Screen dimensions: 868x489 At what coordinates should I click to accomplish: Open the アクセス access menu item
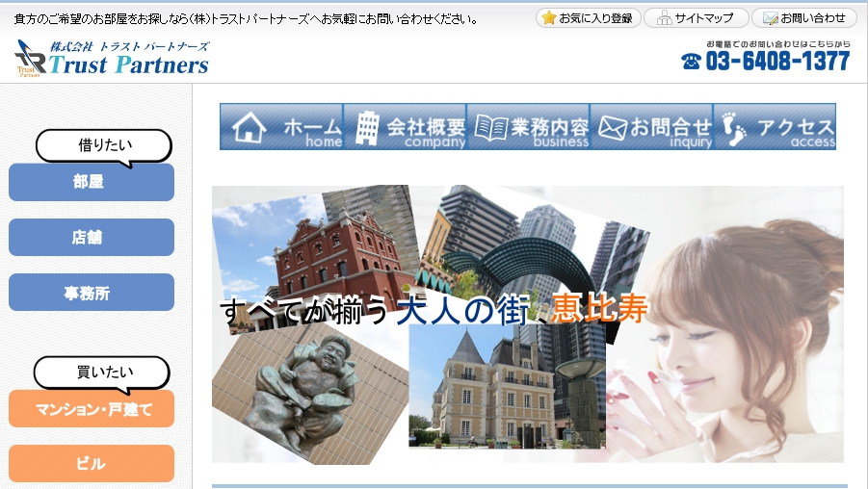[x=775, y=127]
